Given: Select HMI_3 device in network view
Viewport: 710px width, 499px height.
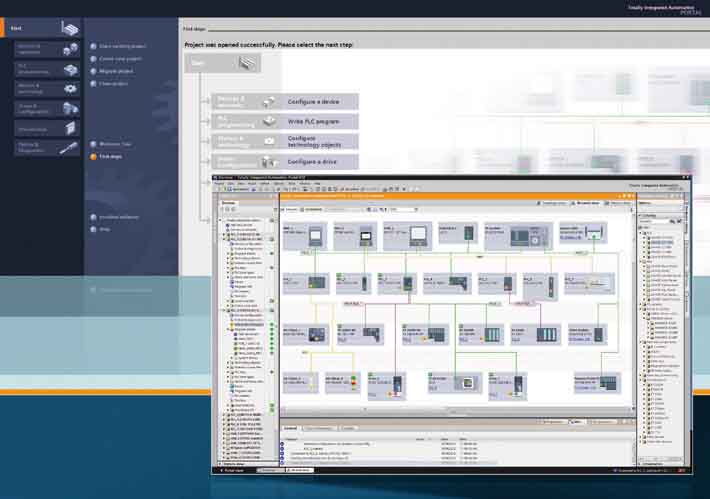Looking at the screenshot, I should [407, 236].
